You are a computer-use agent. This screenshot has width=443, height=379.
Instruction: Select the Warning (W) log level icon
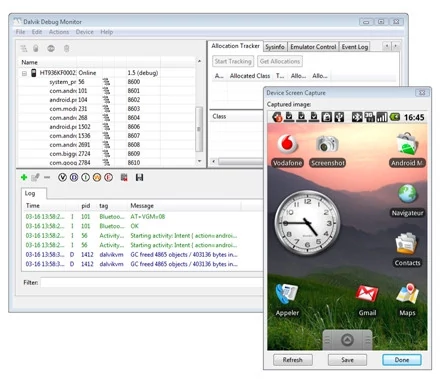(x=97, y=177)
